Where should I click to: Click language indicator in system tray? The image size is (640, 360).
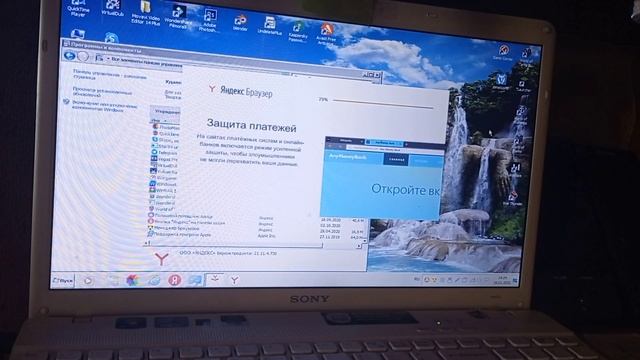(417, 279)
